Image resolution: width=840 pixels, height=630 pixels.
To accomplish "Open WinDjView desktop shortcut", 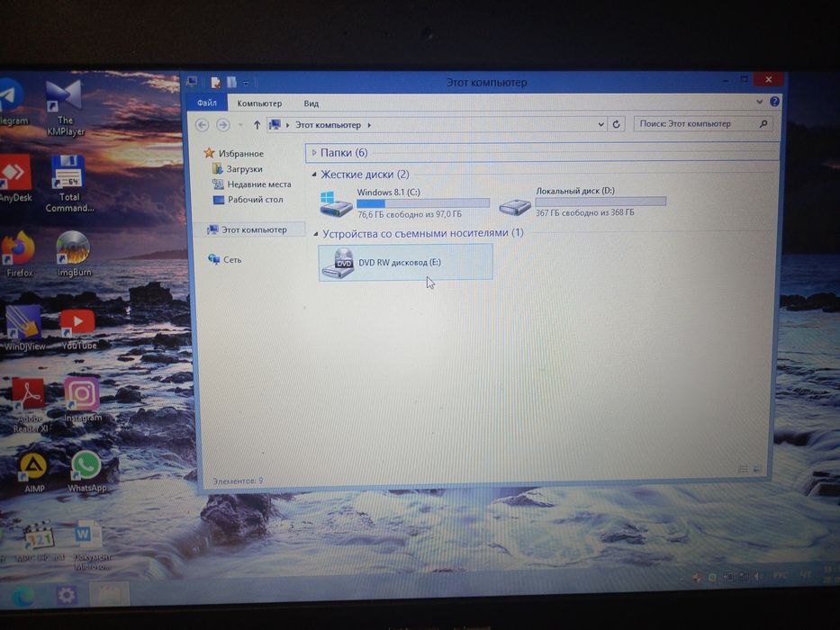I will pyautogui.click(x=24, y=328).
